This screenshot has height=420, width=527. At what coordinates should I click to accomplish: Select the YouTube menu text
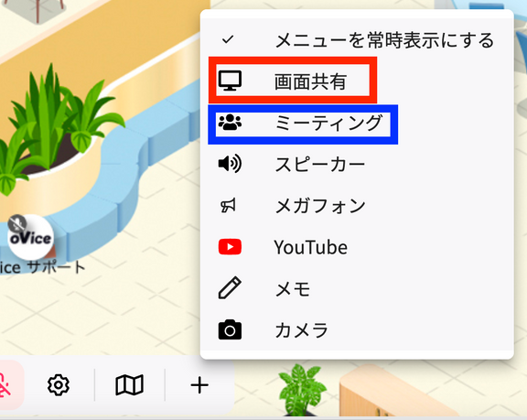[x=310, y=247]
